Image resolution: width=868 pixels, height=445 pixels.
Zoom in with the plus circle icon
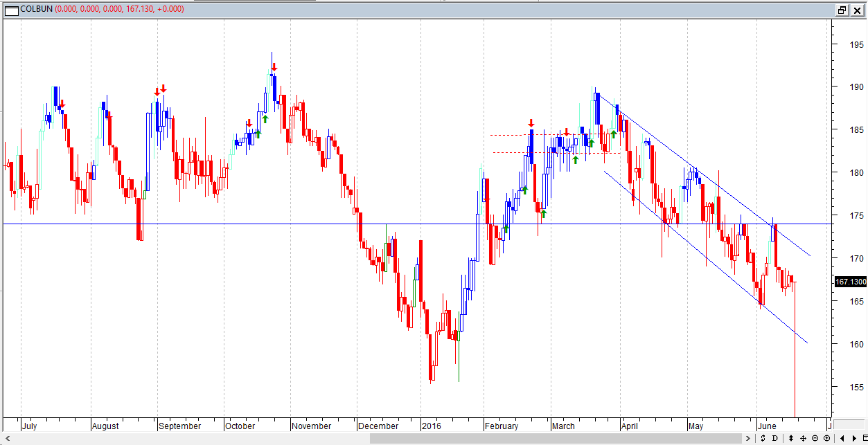(x=826, y=438)
